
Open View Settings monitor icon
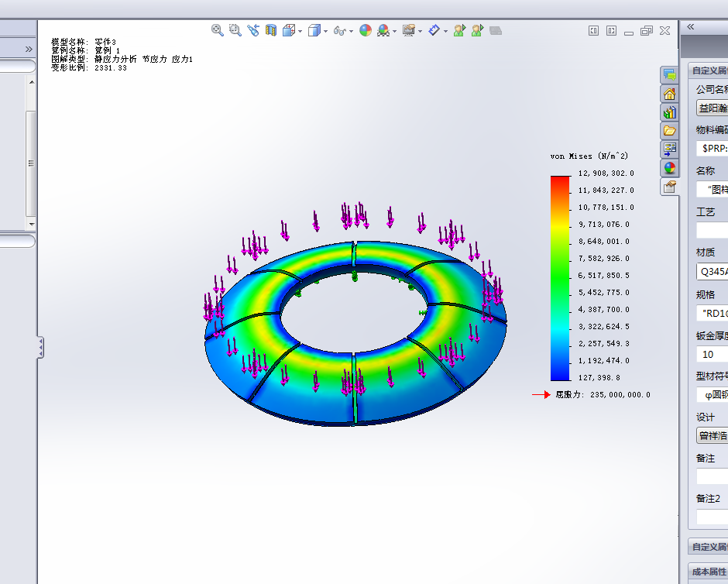[409, 30]
